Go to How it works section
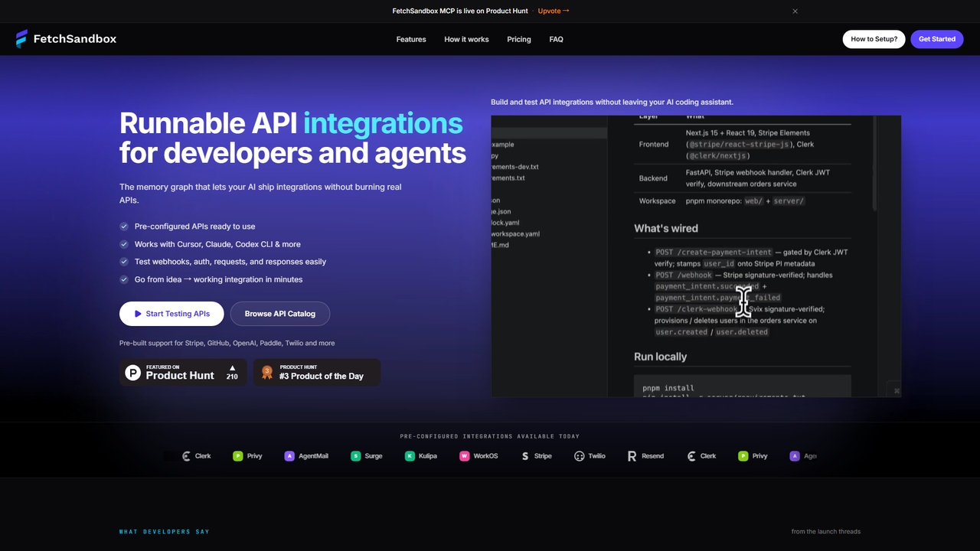Image resolution: width=980 pixels, height=551 pixels. click(466, 39)
